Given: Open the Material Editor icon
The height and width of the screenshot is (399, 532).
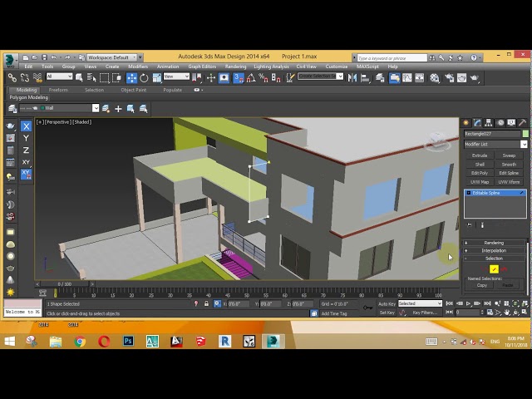Looking at the screenshot, I should (x=435, y=78).
